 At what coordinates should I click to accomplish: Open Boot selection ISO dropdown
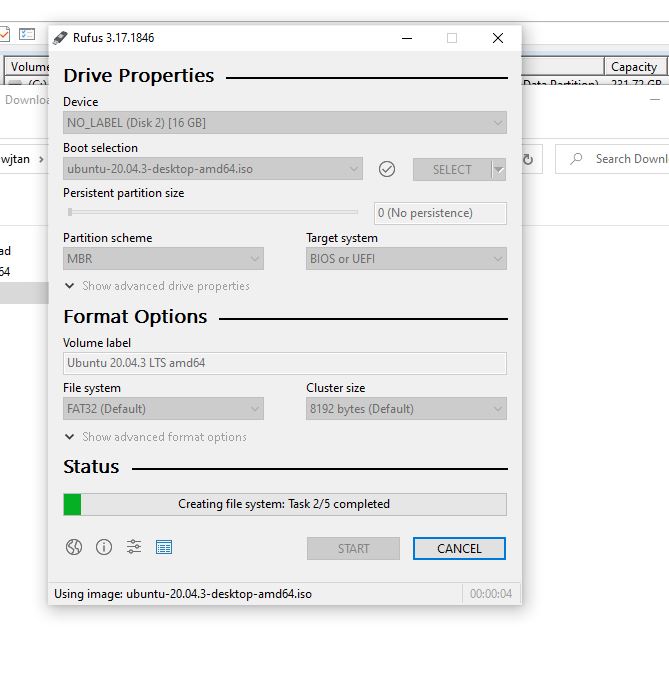coord(213,169)
